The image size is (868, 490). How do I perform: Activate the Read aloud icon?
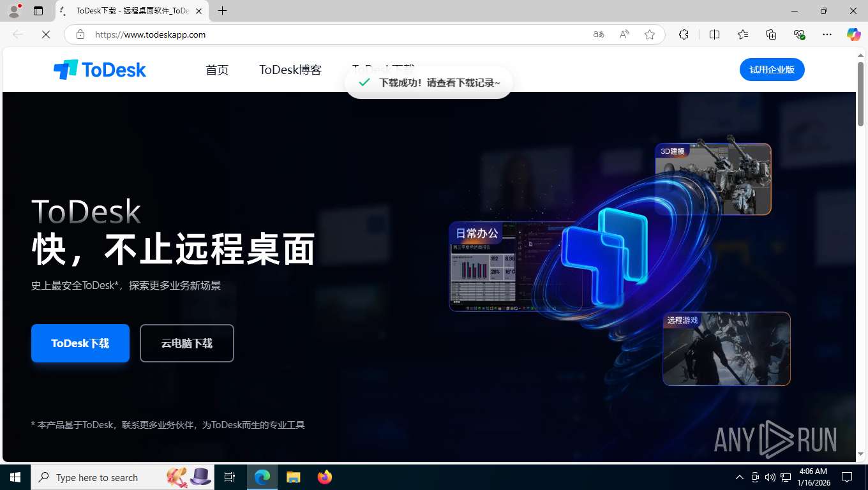[624, 34]
